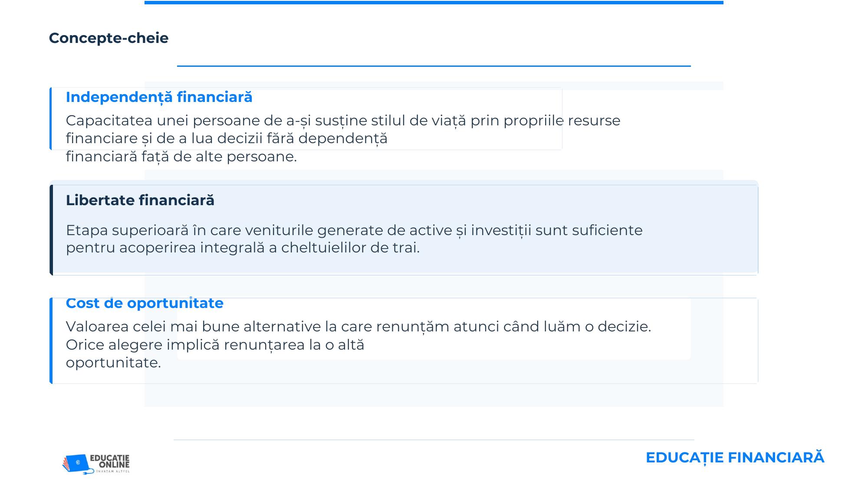This screenshot has width=868, height=488.
Task: Click the EDUCATIE ONLINE logo text
Action: 110,462
